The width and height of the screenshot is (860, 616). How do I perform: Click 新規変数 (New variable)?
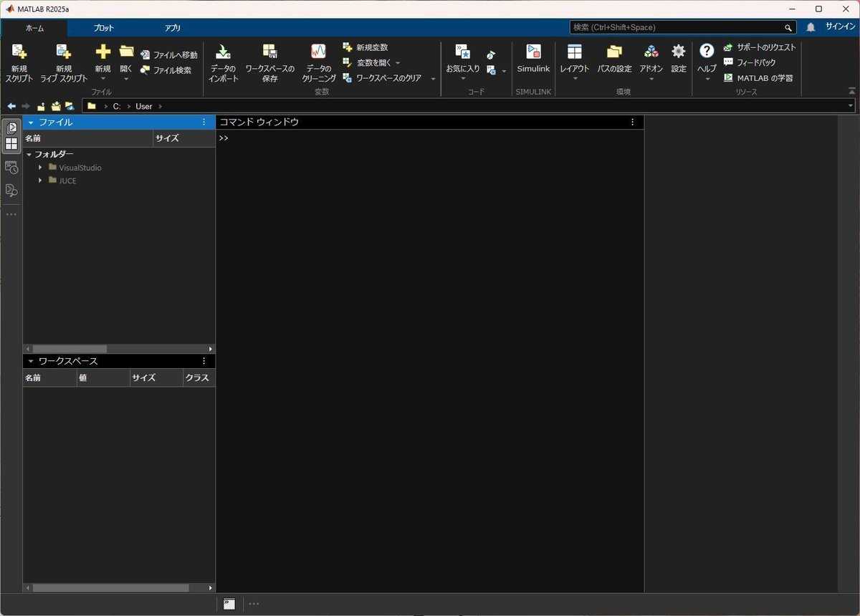point(365,47)
